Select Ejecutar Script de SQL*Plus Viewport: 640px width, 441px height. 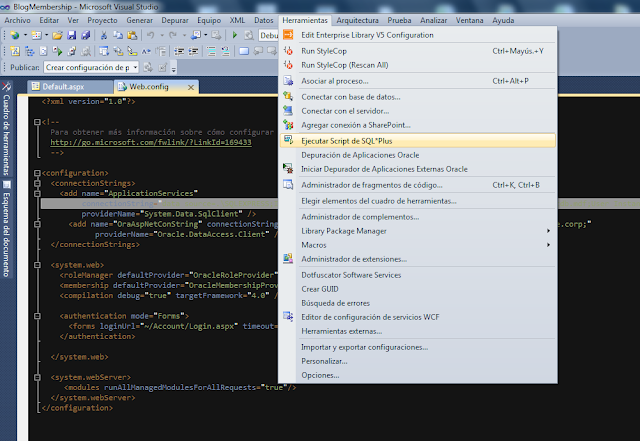coord(418,141)
